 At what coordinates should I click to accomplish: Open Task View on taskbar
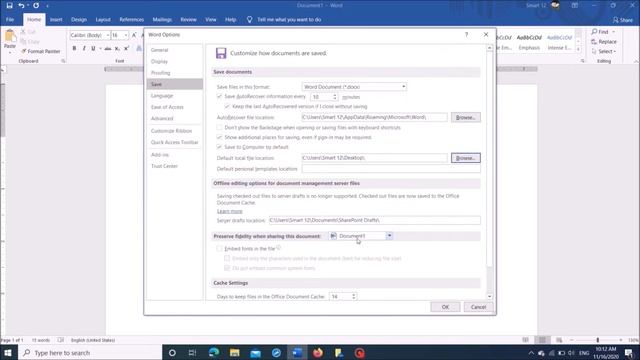[193, 353]
